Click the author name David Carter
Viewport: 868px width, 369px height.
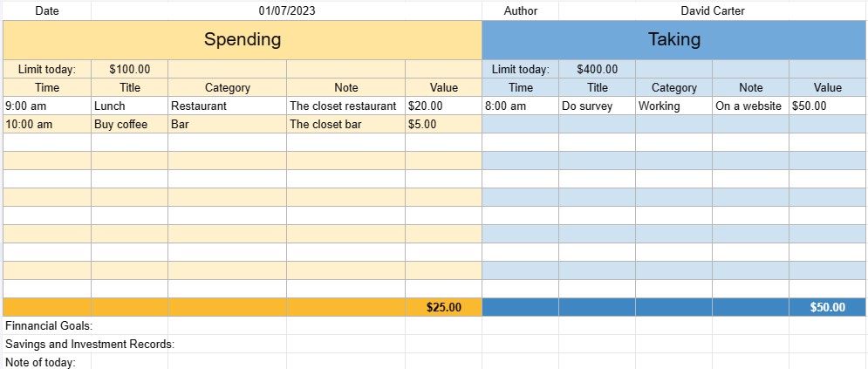(712, 10)
